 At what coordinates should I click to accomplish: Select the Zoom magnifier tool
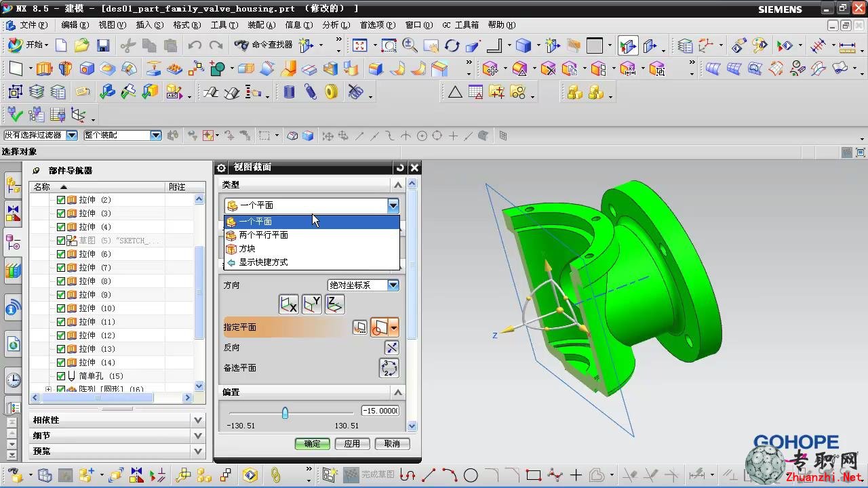pos(410,46)
